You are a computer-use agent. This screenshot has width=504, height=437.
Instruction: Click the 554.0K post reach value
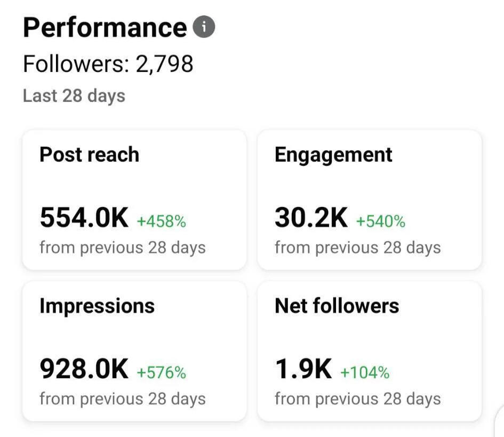pyautogui.click(x=84, y=218)
